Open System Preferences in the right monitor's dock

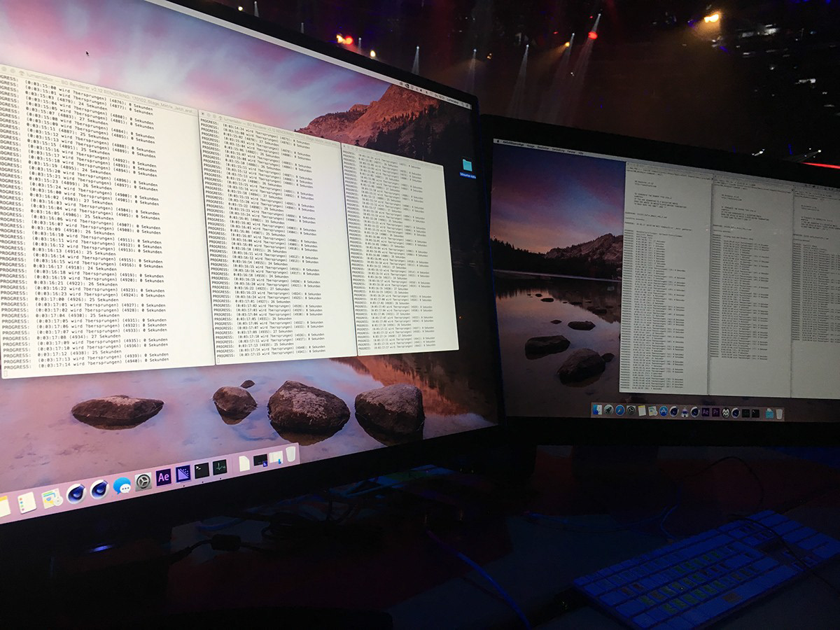pos(631,410)
